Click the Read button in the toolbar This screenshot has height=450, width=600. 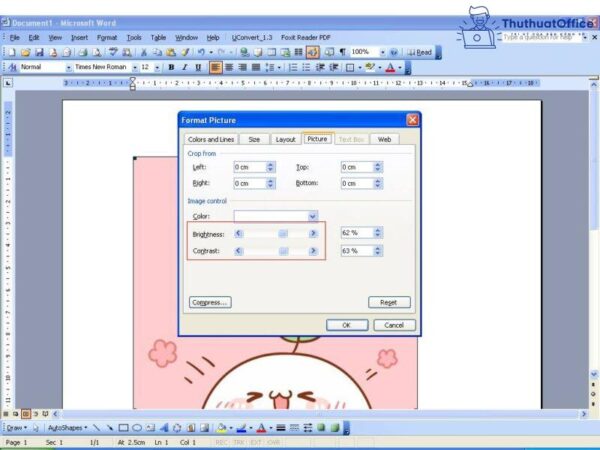click(420, 52)
